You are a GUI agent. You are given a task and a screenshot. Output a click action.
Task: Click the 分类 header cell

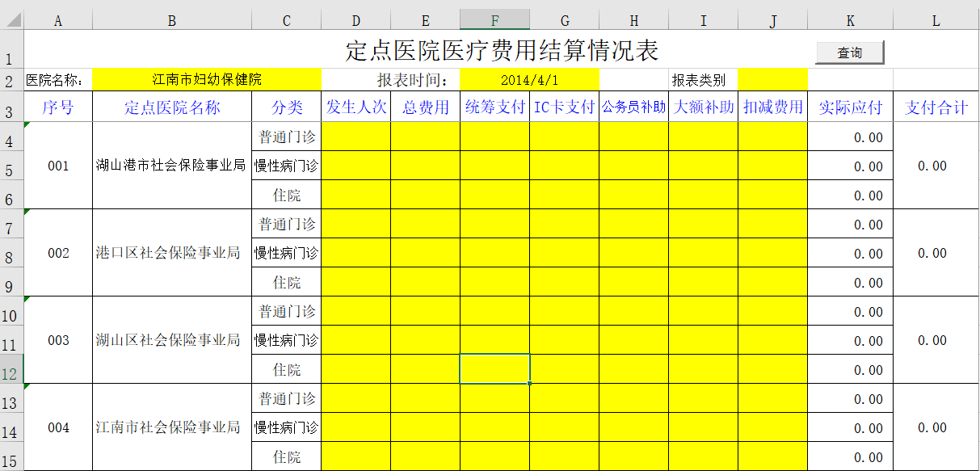[x=287, y=107]
